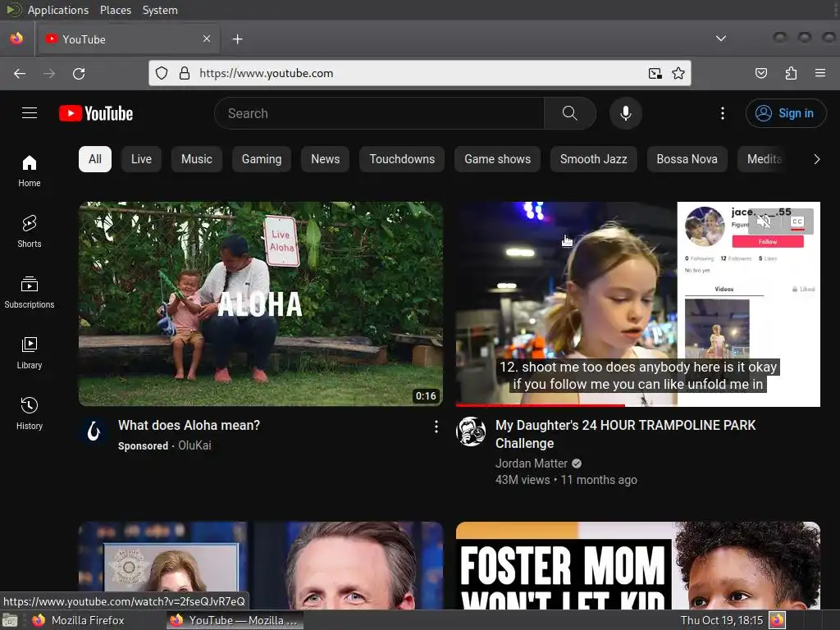This screenshot has width=840, height=630.
Task: Open History in sidebar
Action: (30, 413)
